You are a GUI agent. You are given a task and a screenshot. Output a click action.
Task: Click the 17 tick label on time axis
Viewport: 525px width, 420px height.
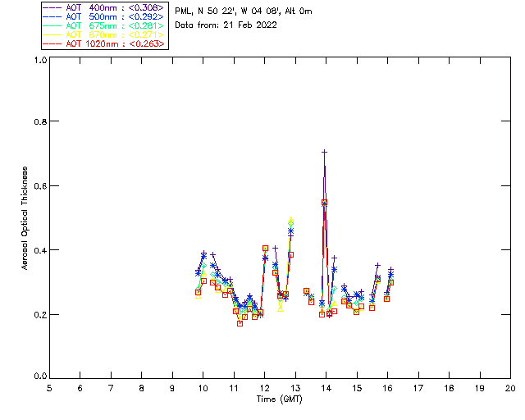pyautogui.click(x=418, y=388)
